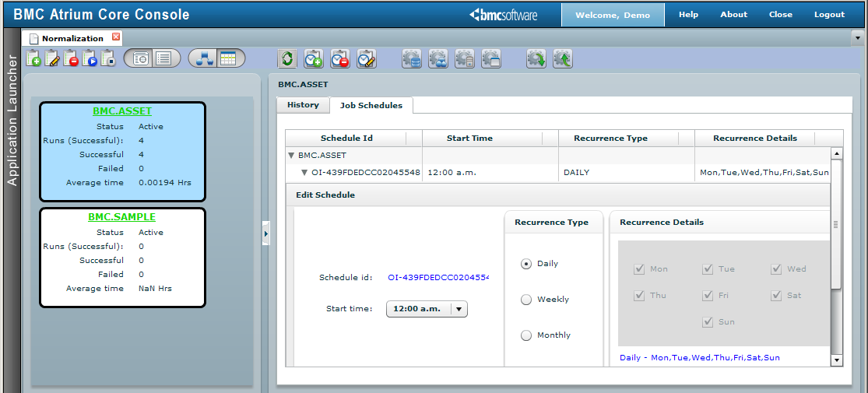Click the add schedule clock icon
868x393 pixels.
pos(314,58)
